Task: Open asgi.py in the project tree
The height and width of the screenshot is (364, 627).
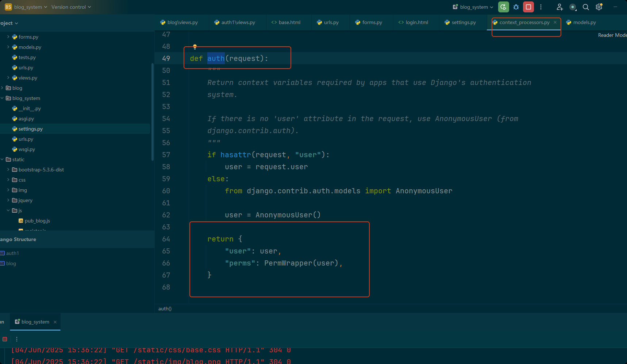Action: [x=26, y=119]
